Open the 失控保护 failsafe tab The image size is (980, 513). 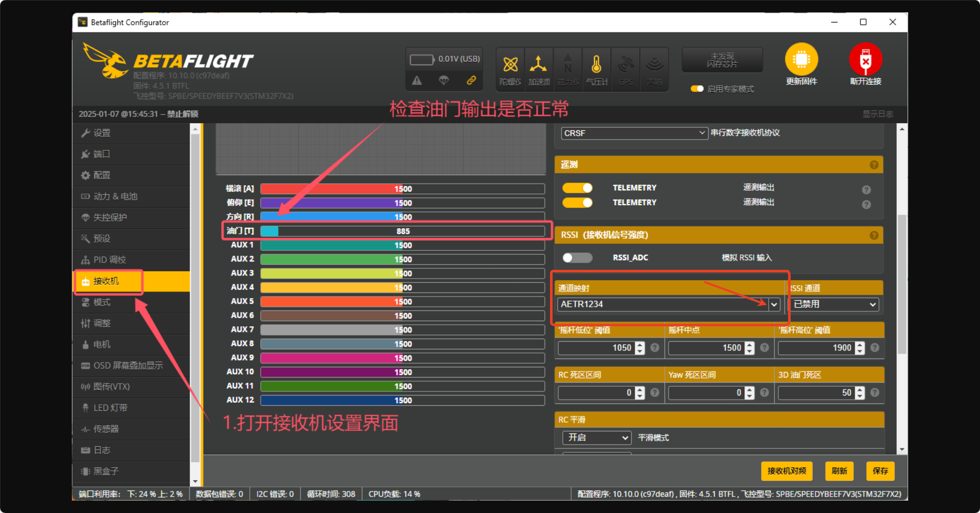[132, 218]
